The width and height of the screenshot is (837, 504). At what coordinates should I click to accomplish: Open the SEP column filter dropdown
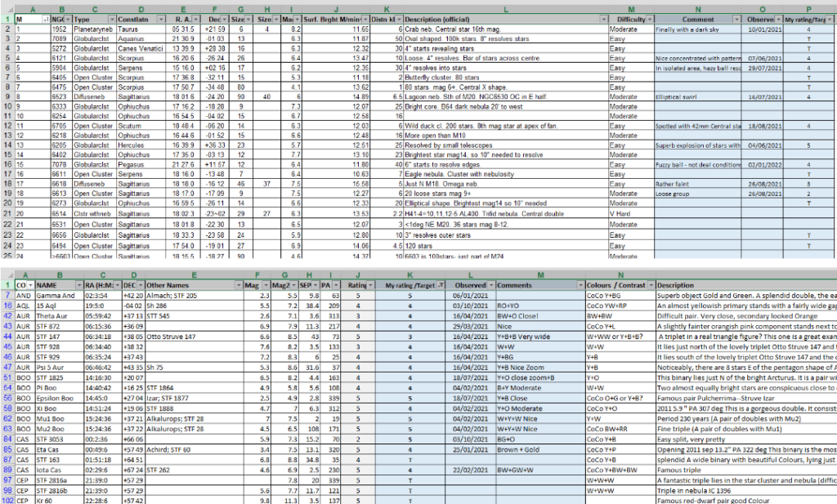click(315, 285)
